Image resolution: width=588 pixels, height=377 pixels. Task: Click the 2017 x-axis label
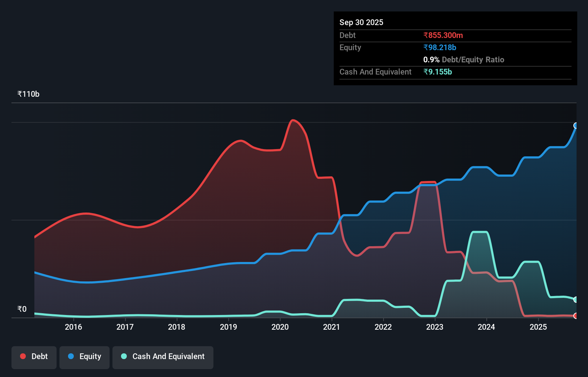(125, 327)
